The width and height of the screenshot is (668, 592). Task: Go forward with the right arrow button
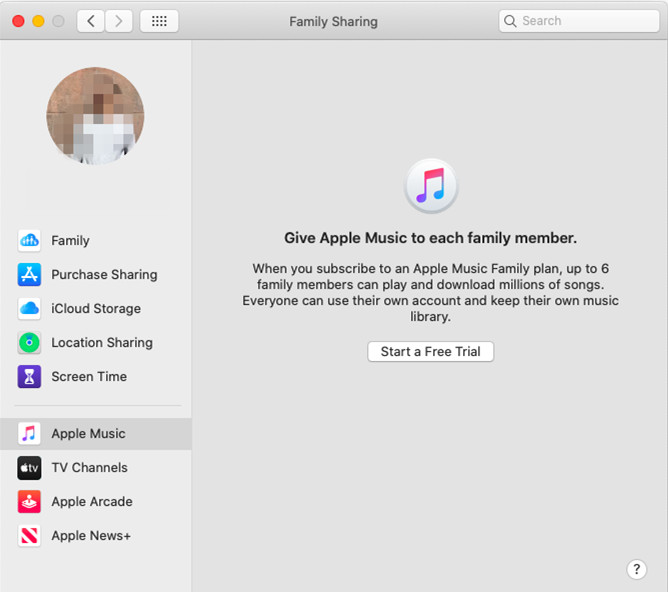point(118,21)
